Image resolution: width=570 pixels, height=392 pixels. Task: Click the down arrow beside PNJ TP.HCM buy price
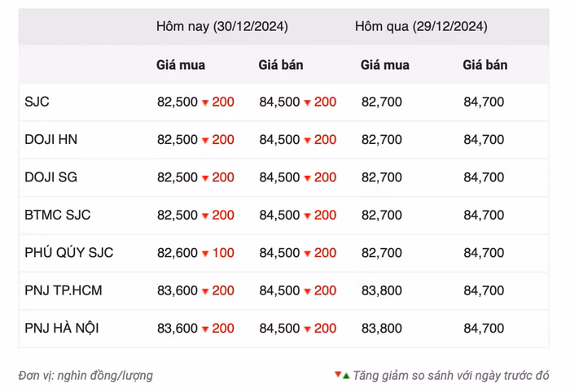[x=205, y=291]
